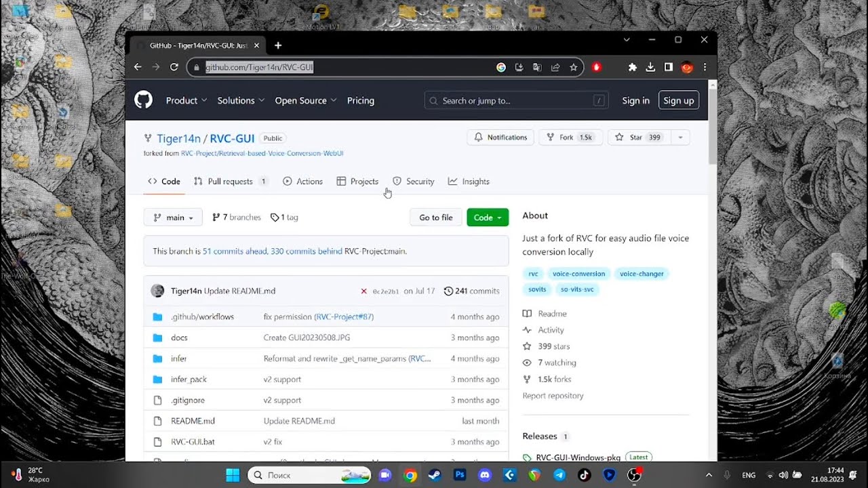Screen dimensions: 868x488
Task: Click Sign in
Action: (x=636, y=100)
